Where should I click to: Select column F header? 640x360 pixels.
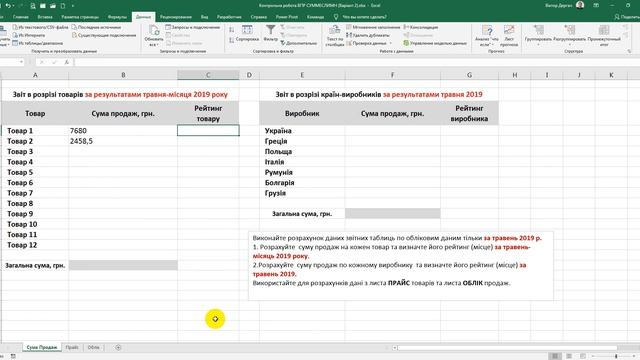pyautogui.click(x=393, y=75)
